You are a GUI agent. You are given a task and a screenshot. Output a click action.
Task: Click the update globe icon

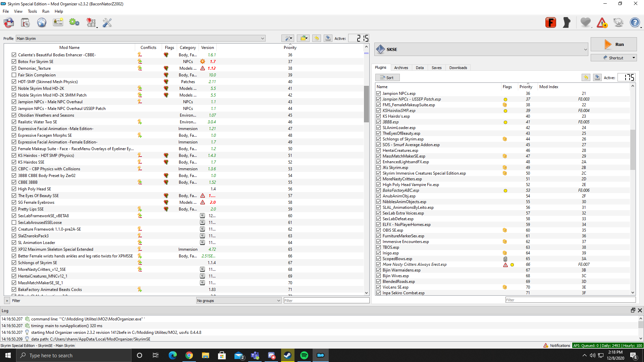coord(618,22)
